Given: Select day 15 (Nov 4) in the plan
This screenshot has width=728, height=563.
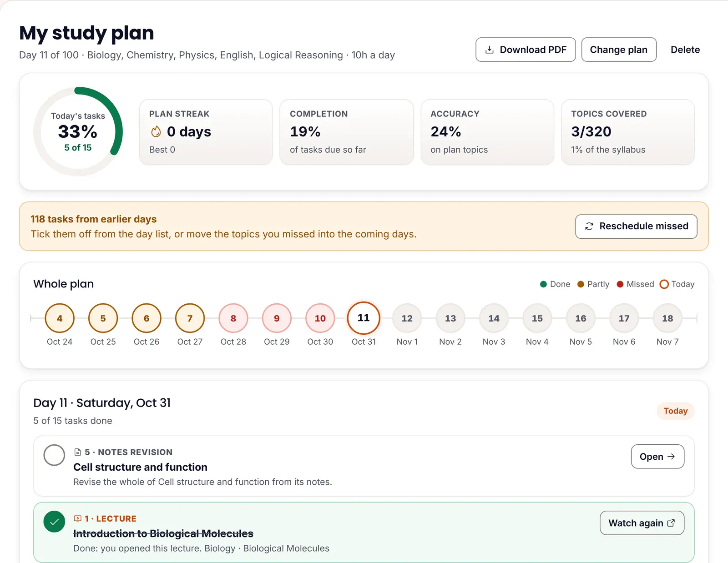Looking at the screenshot, I should coord(537,318).
